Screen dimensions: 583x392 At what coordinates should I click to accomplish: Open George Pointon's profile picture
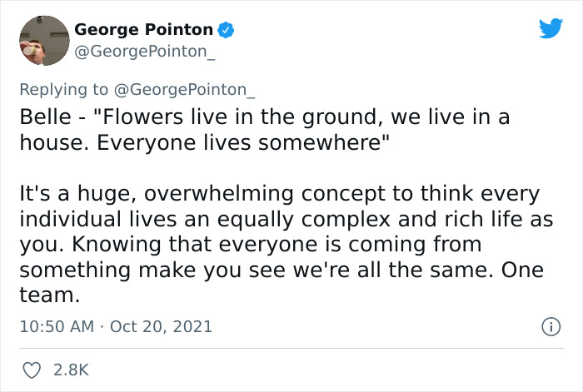tap(44, 41)
